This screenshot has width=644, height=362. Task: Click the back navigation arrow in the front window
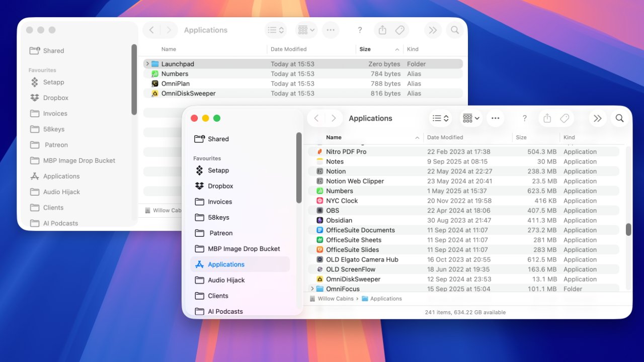[x=316, y=118]
